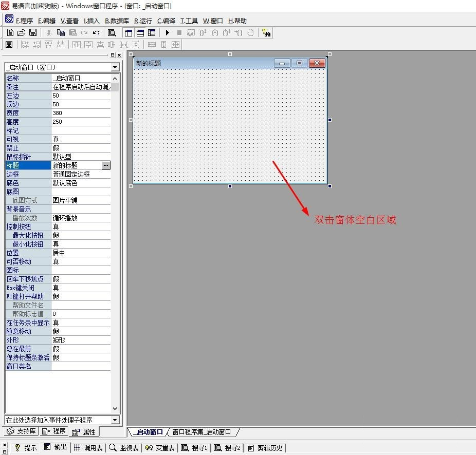Select the 边框 property value field
The width and height of the screenshot is (476, 455).
81,174
